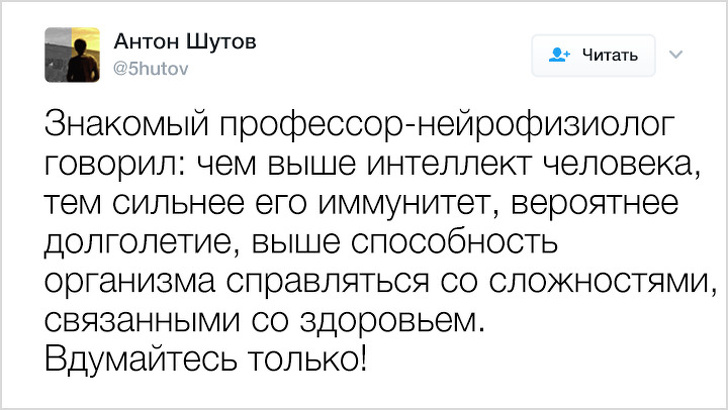Click the add-person icon in Читать button

pos(561,55)
